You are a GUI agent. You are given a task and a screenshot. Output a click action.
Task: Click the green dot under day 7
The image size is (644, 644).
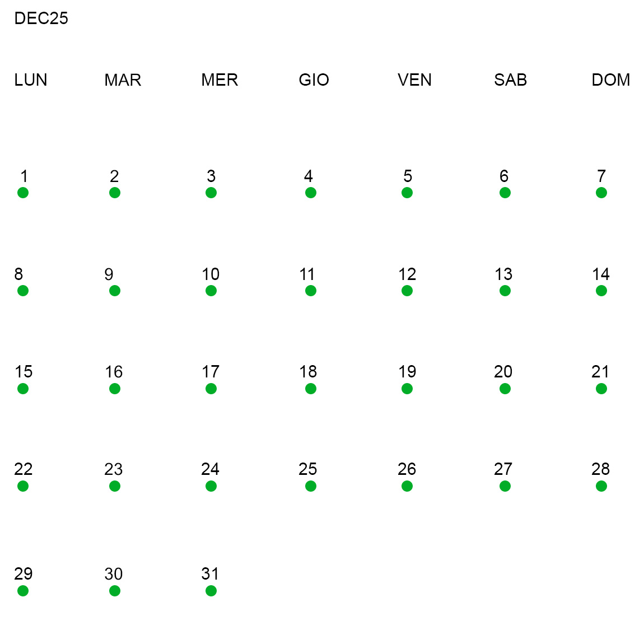(x=601, y=193)
